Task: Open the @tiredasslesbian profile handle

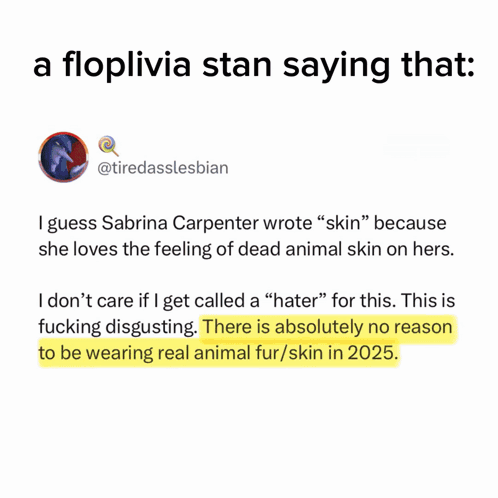Action: click(163, 168)
